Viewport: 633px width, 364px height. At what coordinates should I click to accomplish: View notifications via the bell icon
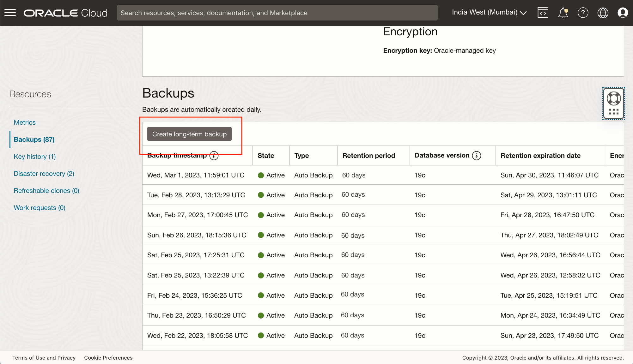pos(563,13)
